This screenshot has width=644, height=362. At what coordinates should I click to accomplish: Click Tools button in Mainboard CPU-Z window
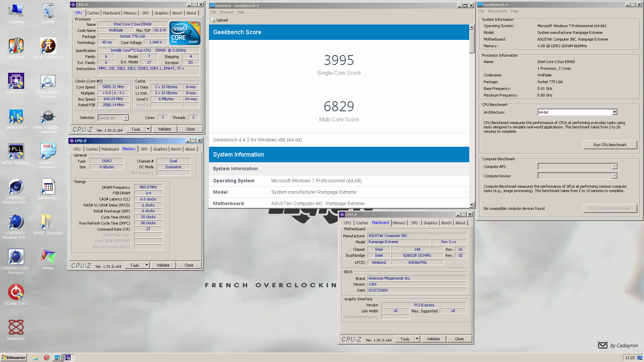point(405,339)
